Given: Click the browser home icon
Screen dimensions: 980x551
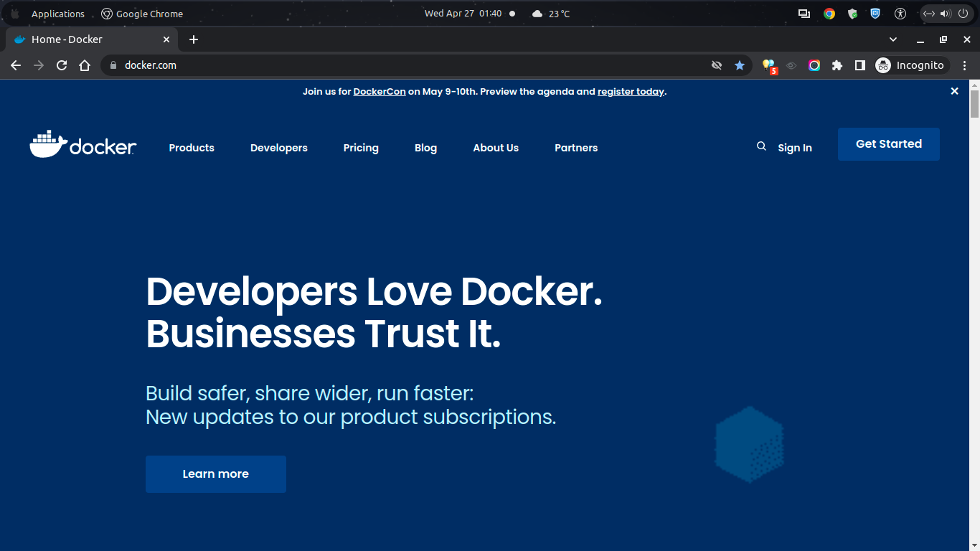Looking at the screenshot, I should coord(85,65).
